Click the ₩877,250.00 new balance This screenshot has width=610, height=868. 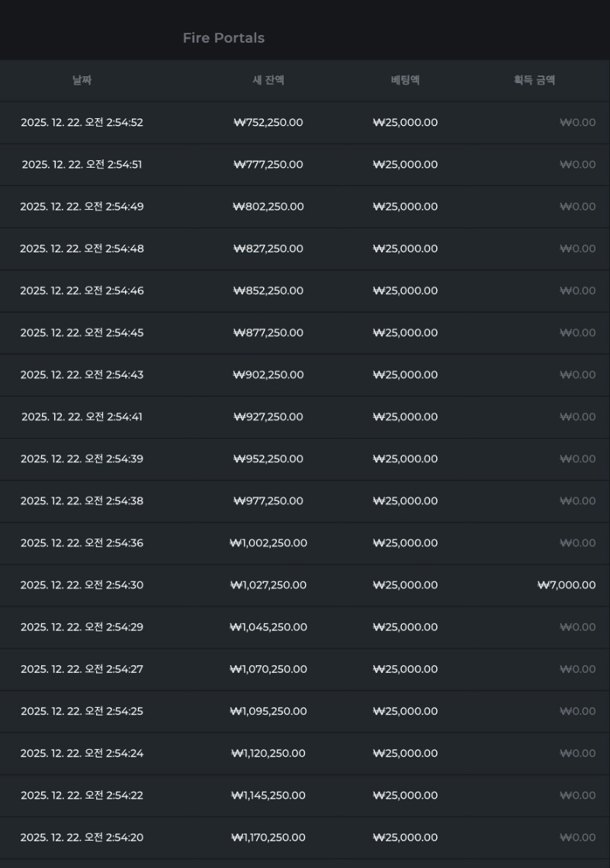[x=268, y=333]
